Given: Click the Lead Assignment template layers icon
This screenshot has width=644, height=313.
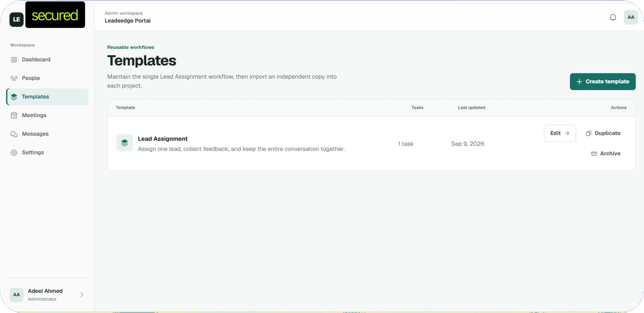Looking at the screenshot, I should point(125,143).
